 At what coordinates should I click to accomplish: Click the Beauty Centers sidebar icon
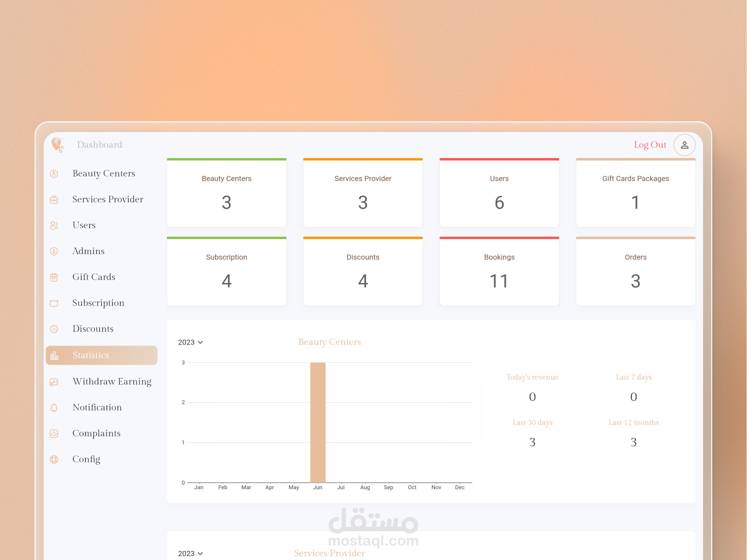[54, 174]
